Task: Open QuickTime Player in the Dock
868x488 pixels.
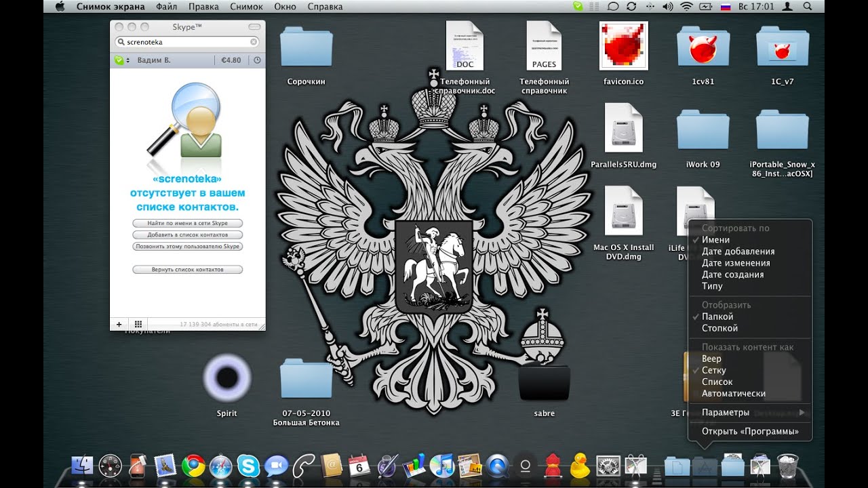Action: [497, 466]
